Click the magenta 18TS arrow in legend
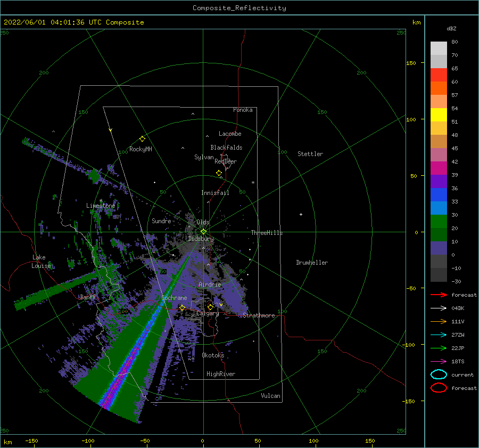479x448 pixels. (x=439, y=362)
